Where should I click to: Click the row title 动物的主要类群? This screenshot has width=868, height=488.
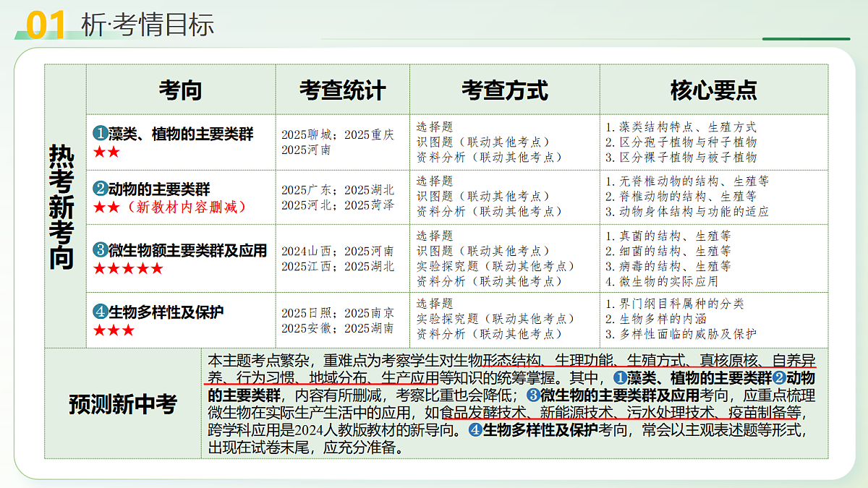(159, 189)
